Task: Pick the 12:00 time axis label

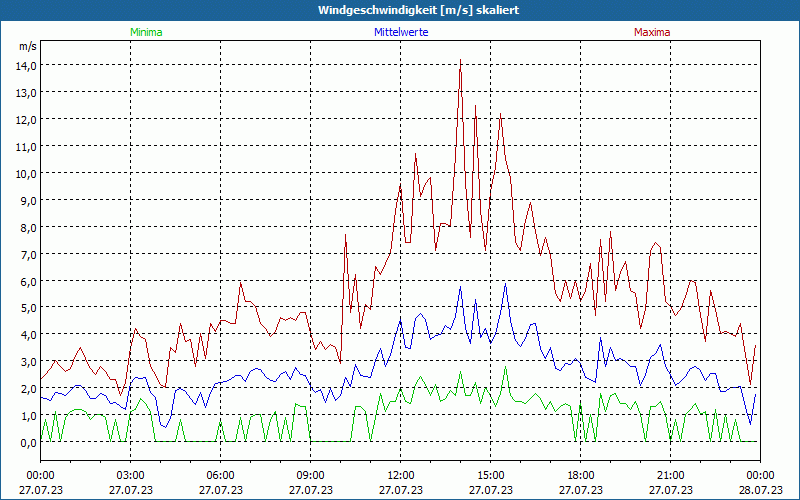Action: coord(400,475)
